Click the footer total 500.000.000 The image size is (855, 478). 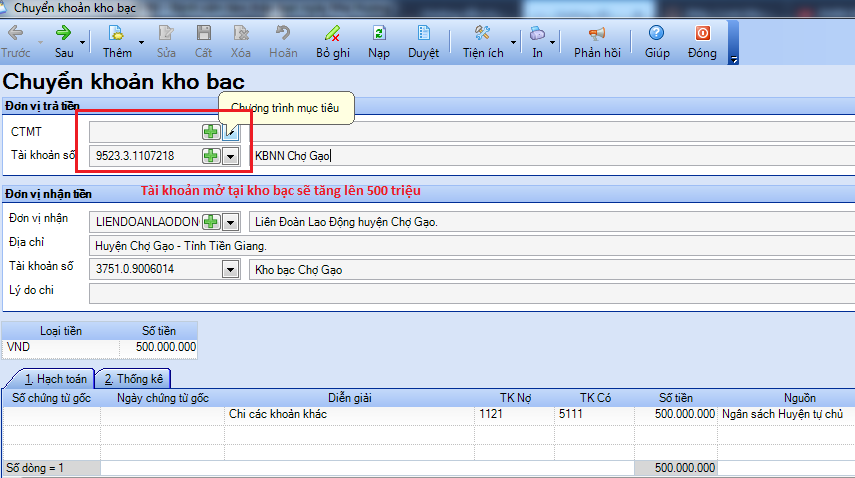point(676,468)
